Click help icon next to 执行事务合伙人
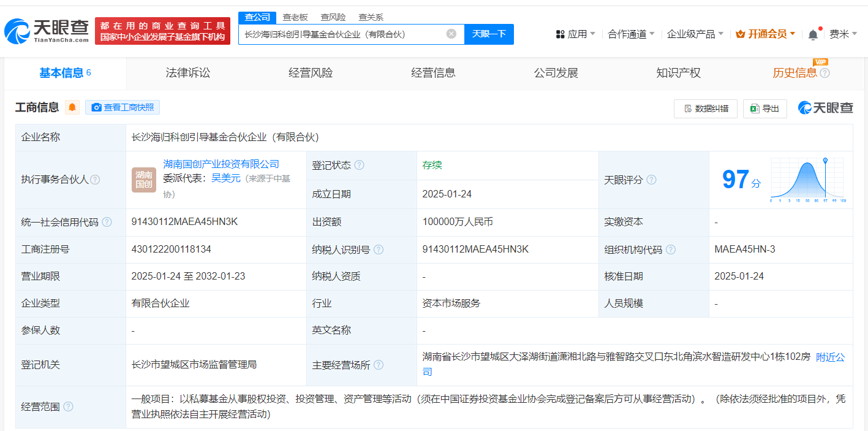 [x=95, y=180]
